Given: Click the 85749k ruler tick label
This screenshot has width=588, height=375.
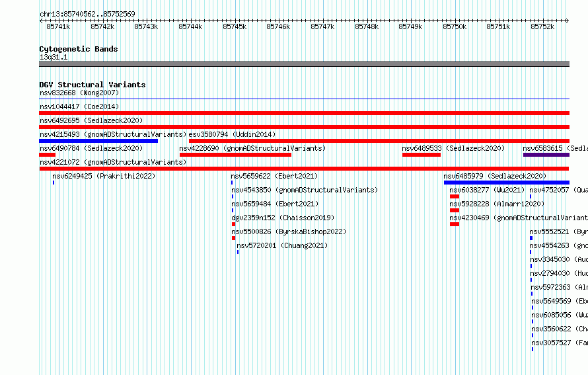Looking at the screenshot, I should [410, 26].
